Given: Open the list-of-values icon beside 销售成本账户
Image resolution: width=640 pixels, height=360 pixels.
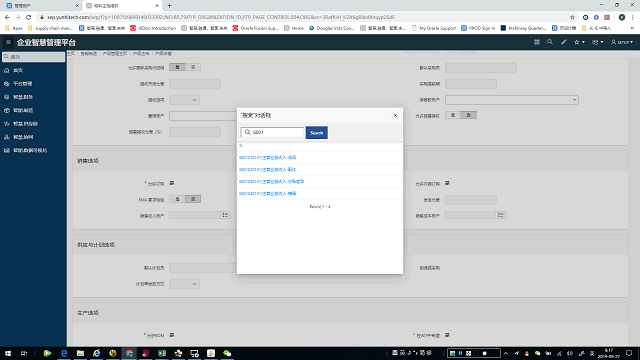Looking at the screenshot, I should click(x=501, y=215).
